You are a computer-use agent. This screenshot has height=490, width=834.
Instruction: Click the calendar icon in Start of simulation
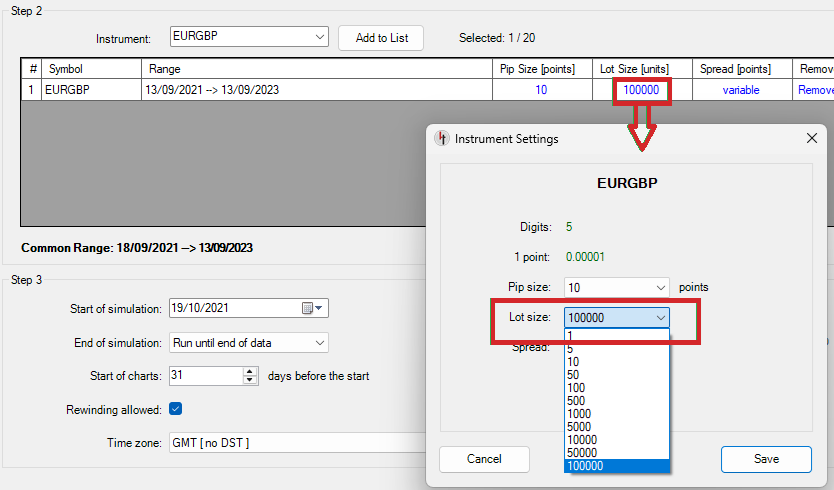point(308,308)
